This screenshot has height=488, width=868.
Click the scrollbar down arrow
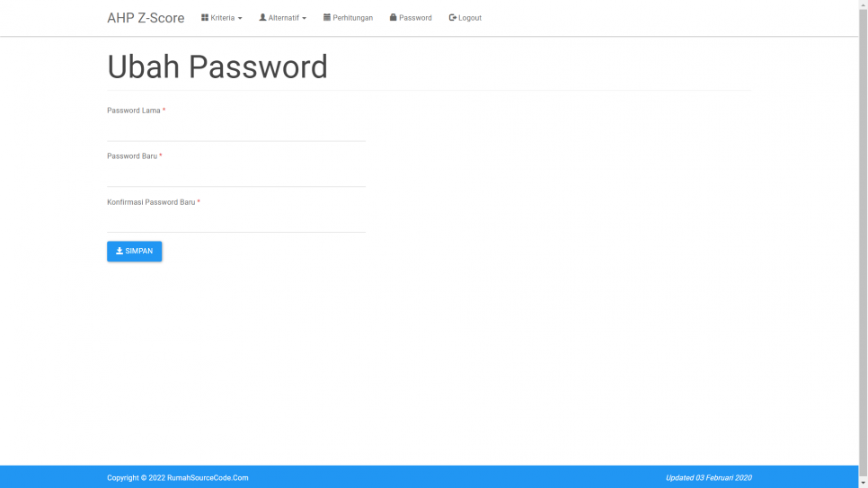863,484
